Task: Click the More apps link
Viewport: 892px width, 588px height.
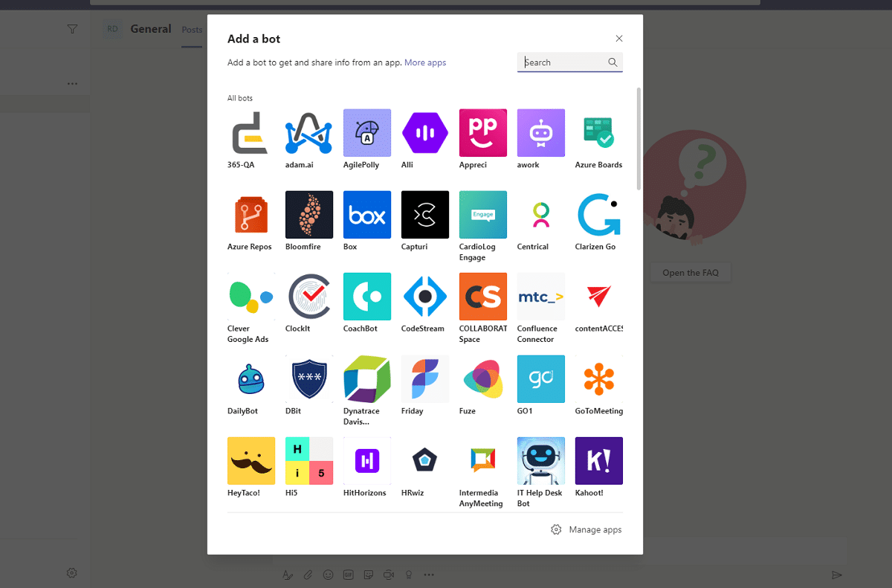Action: click(425, 62)
